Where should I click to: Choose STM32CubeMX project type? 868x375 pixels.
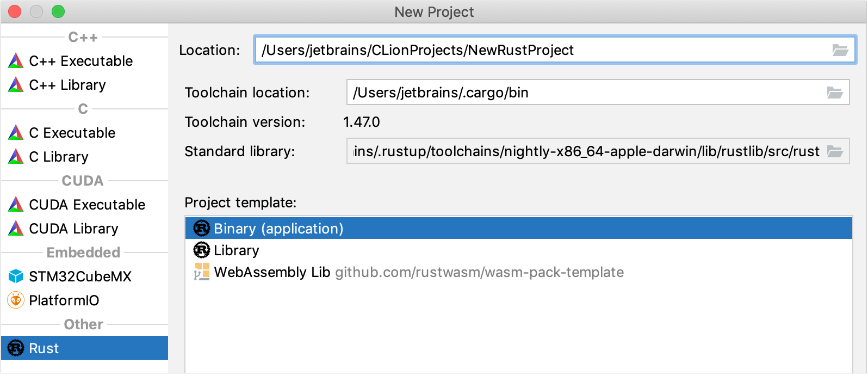(84, 276)
